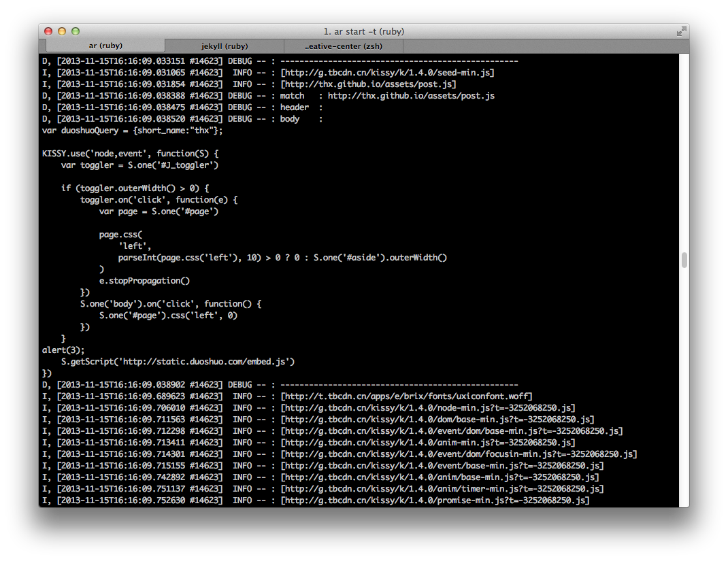This screenshot has width=728, height=561.
Task: Click the toggler.on('click' code line
Action: [159, 200]
